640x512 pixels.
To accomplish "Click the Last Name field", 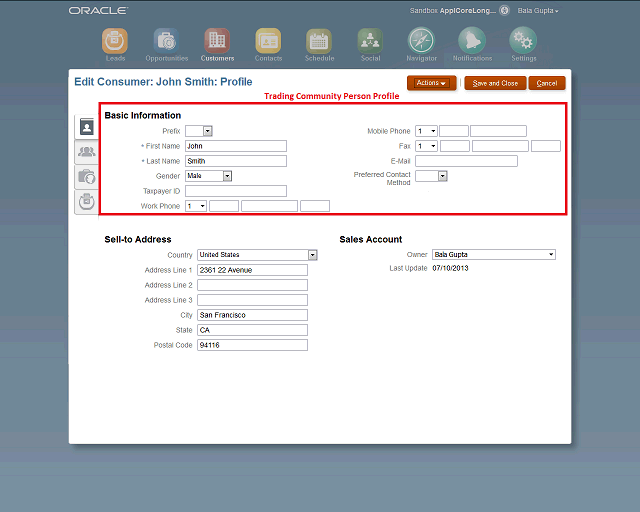I will click(x=236, y=161).
